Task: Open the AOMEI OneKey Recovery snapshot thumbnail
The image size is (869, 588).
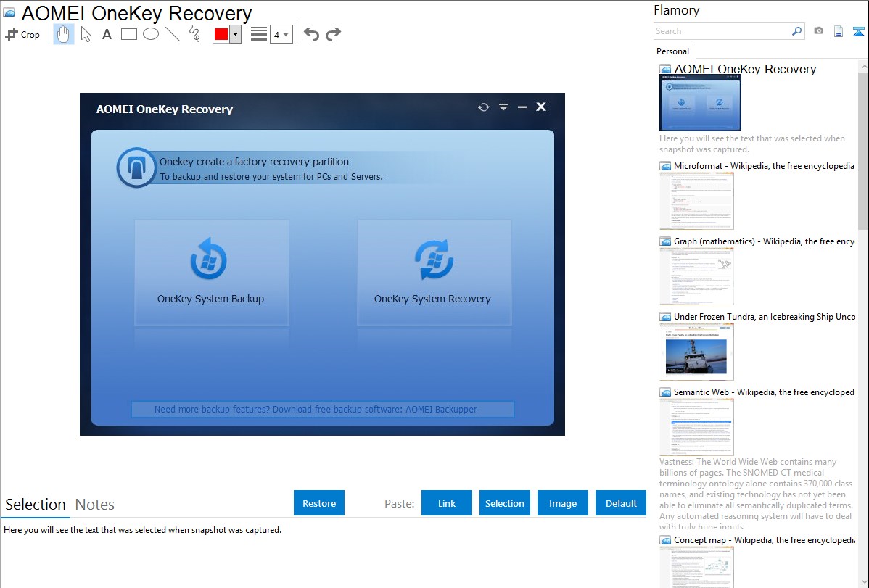Action: pyautogui.click(x=700, y=103)
